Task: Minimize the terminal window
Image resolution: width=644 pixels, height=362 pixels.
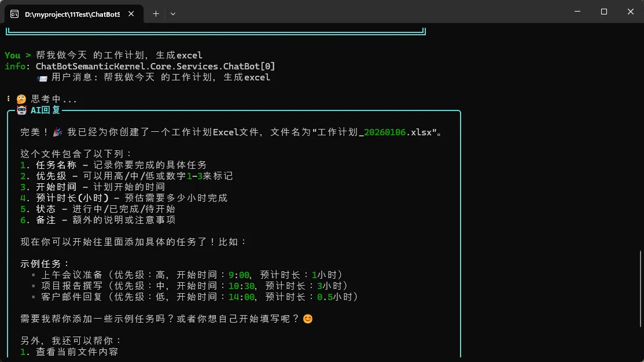Action: tap(577, 12)
